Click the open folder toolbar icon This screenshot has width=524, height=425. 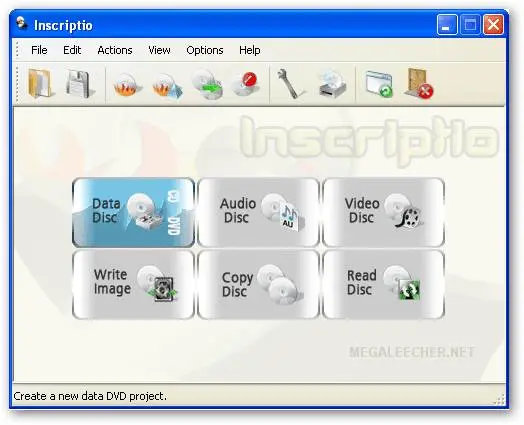[x=40, y=84]
